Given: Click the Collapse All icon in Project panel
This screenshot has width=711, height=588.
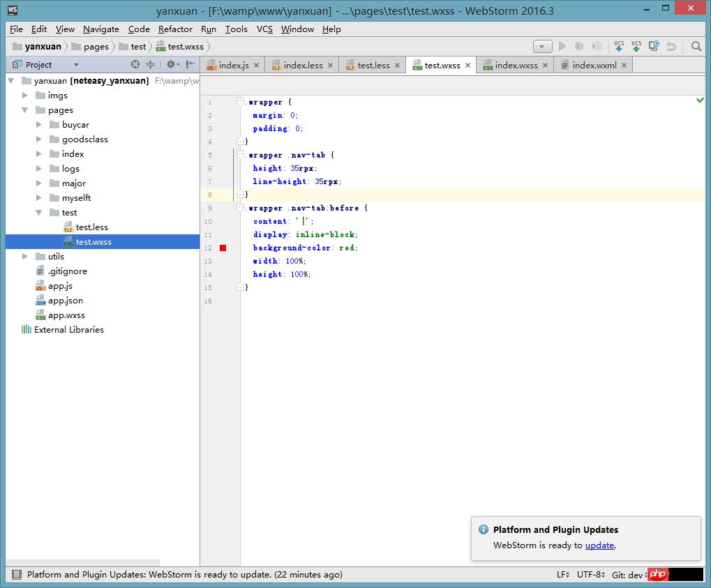Looking at the screenshot, I should coord(150,64).
